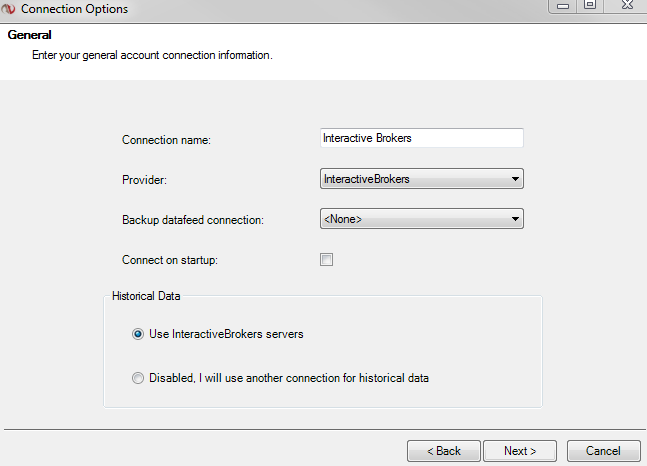The width and height of the screenshot is (647, 466).
Task: Cancel the connection setup wizard
Action: (x=603, y=451)
